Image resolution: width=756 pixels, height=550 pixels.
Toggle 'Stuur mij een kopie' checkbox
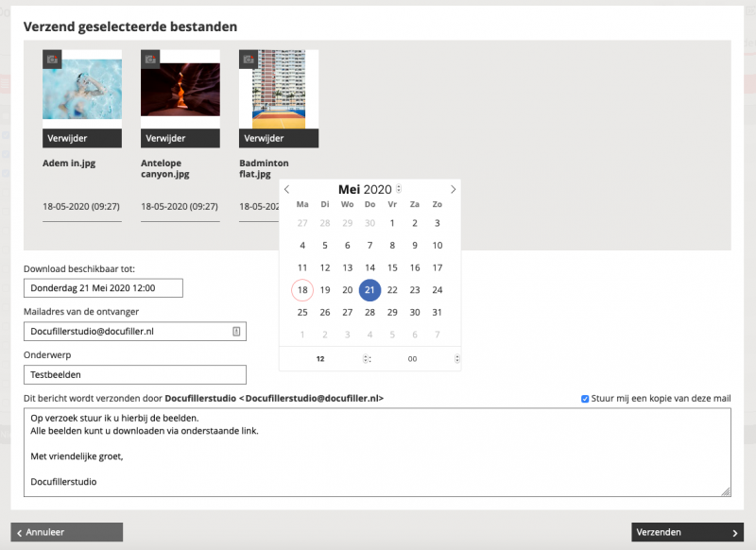(x=585, y=399)
